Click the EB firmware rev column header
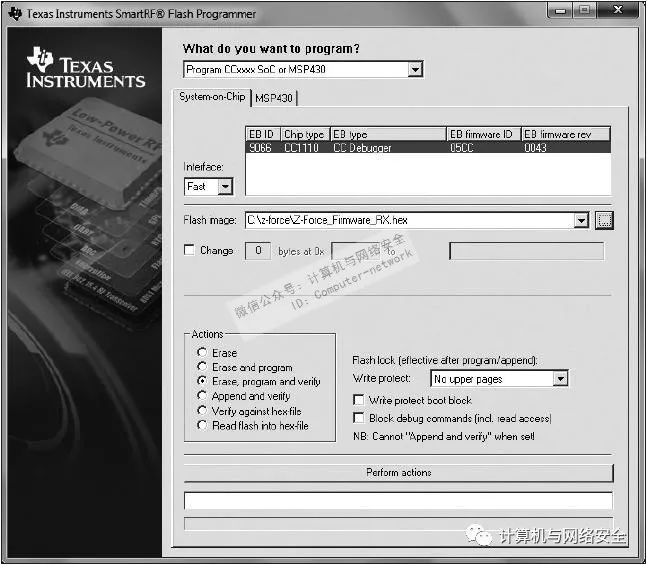Screen dimensions: 647x565 (566, 134)
